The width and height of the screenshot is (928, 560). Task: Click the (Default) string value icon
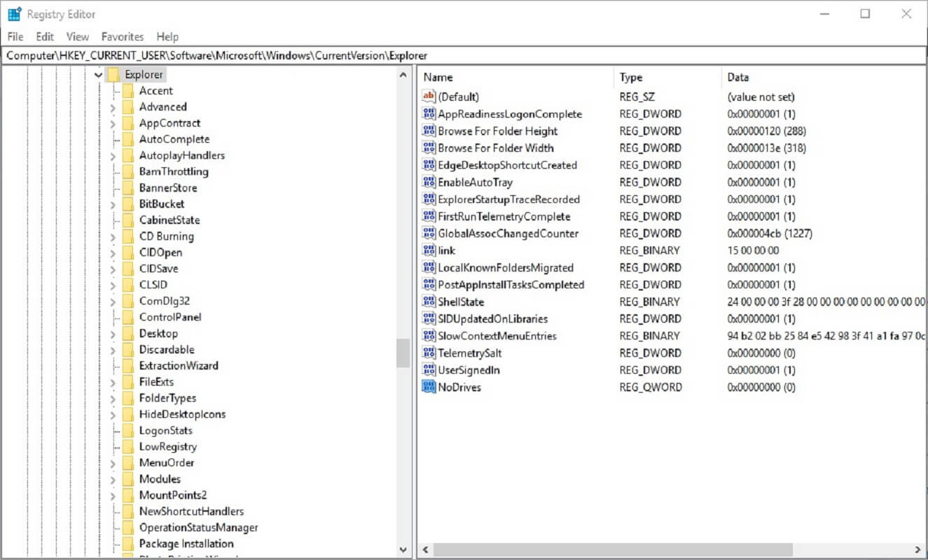(429, 97)
